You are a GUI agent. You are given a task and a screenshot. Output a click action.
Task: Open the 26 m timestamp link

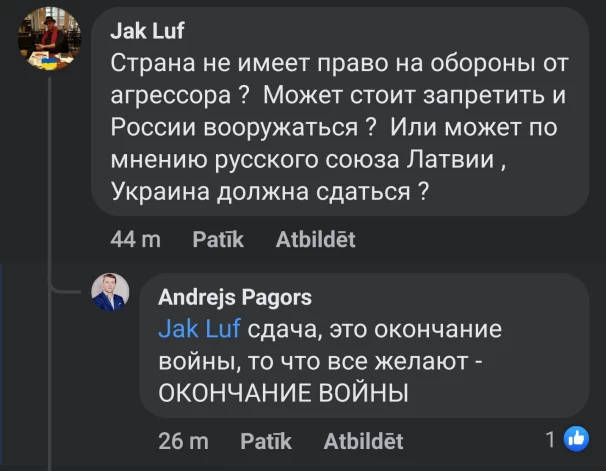(184, 441)
